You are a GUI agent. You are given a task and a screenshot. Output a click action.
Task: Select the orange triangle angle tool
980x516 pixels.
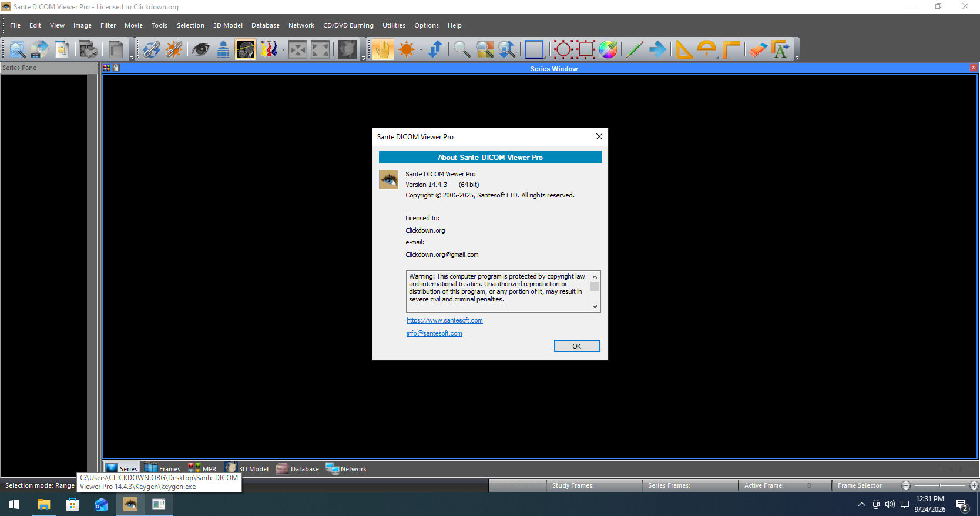click(x=684, y=49)
